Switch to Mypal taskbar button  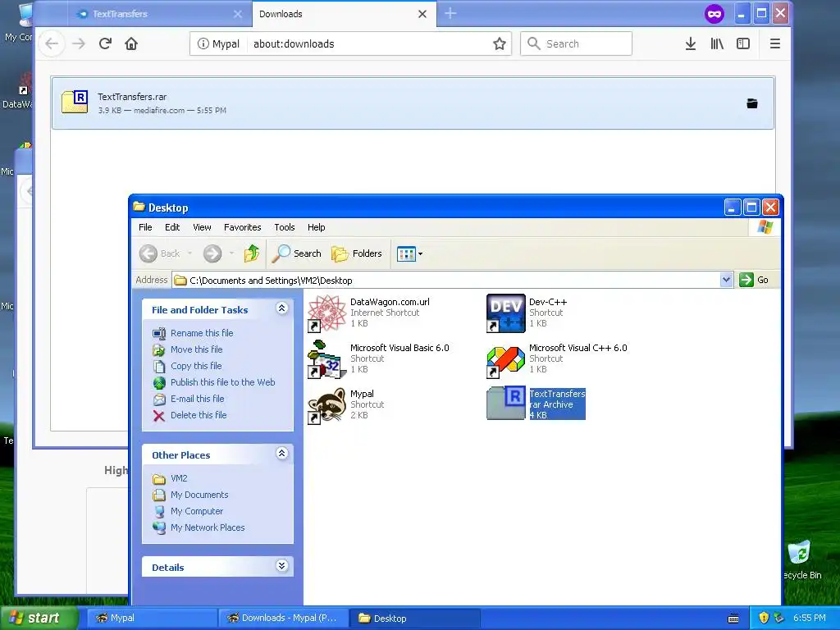tap(151, 619)
